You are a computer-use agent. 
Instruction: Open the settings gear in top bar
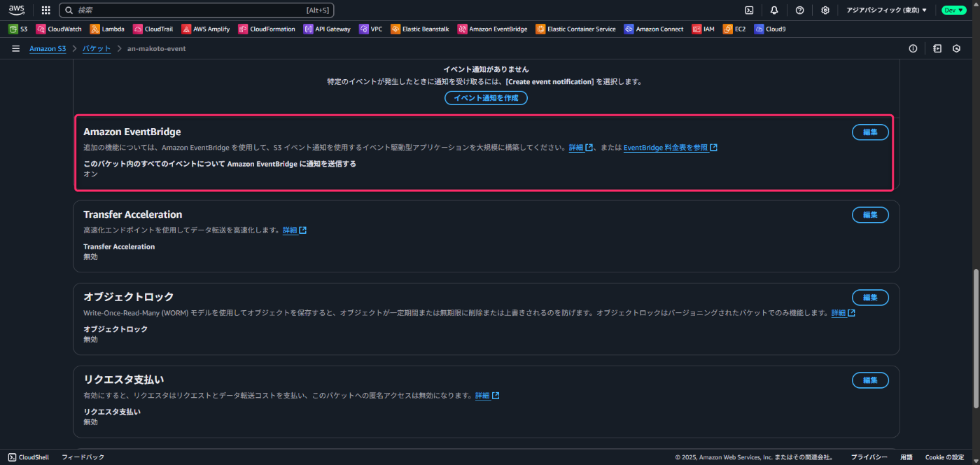(x=825, y=10)
